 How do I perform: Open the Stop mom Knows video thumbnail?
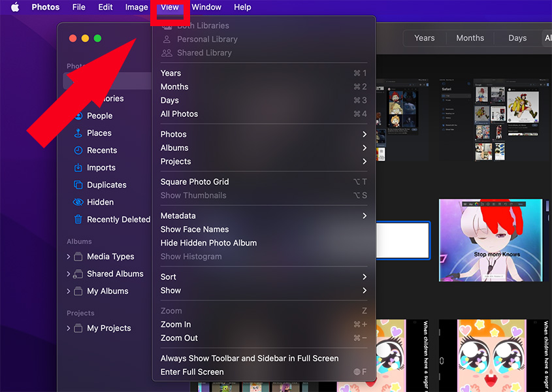[491, 240]
